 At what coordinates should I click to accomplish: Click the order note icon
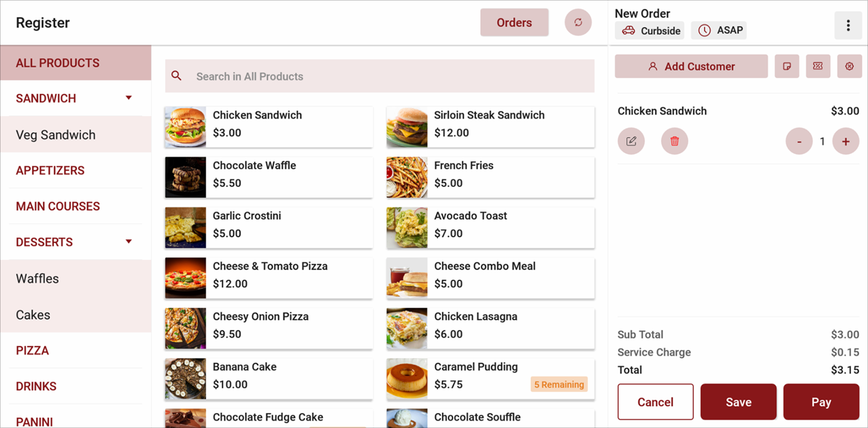point(787,66)
